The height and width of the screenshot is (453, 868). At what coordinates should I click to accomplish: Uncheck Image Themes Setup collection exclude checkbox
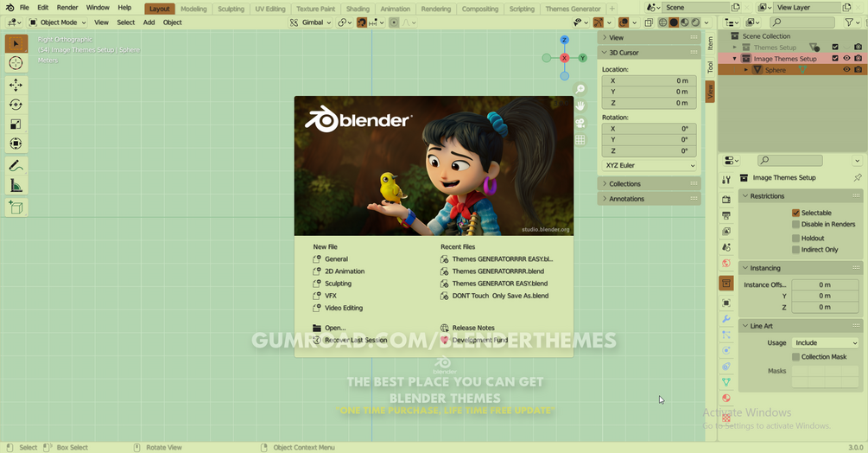pyautogui.click(x=835, y=58)
